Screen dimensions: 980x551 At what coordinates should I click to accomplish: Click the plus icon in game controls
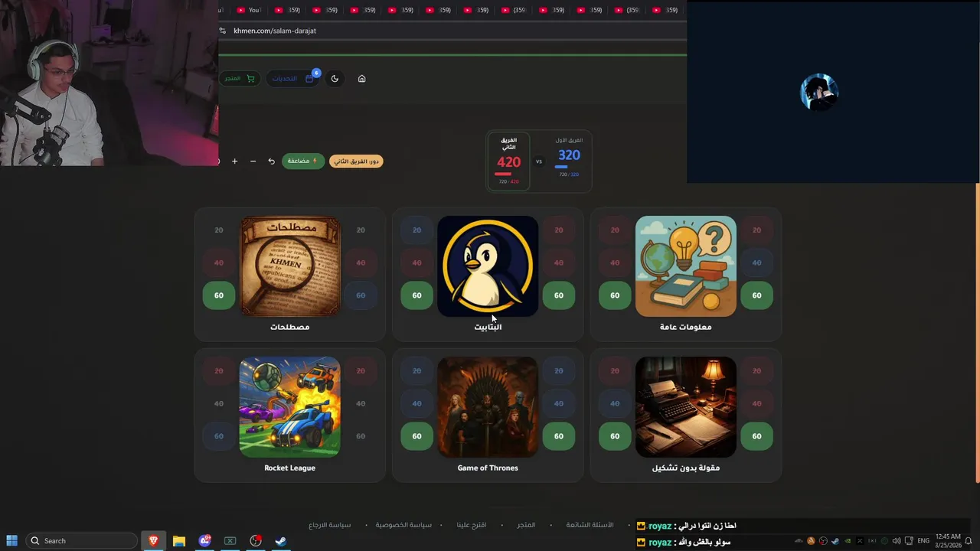[x=234, y=161]
